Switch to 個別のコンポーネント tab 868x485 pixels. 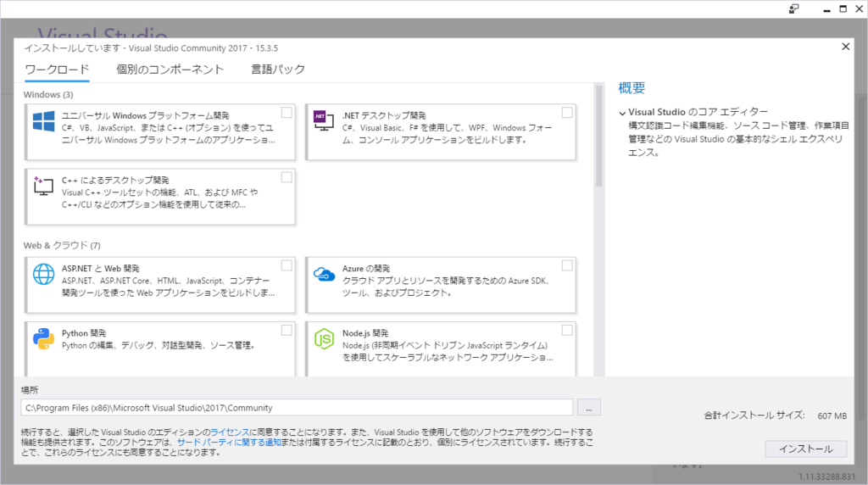tap(170, 70)
